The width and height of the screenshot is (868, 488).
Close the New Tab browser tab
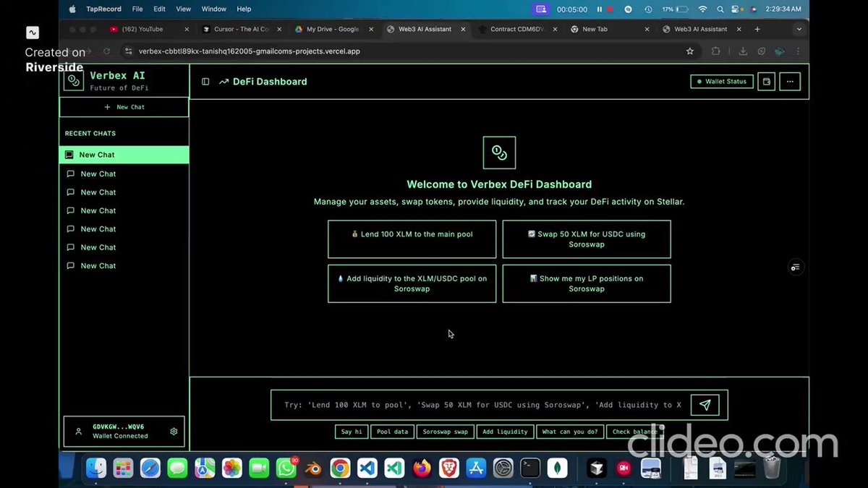pos(648,29)
